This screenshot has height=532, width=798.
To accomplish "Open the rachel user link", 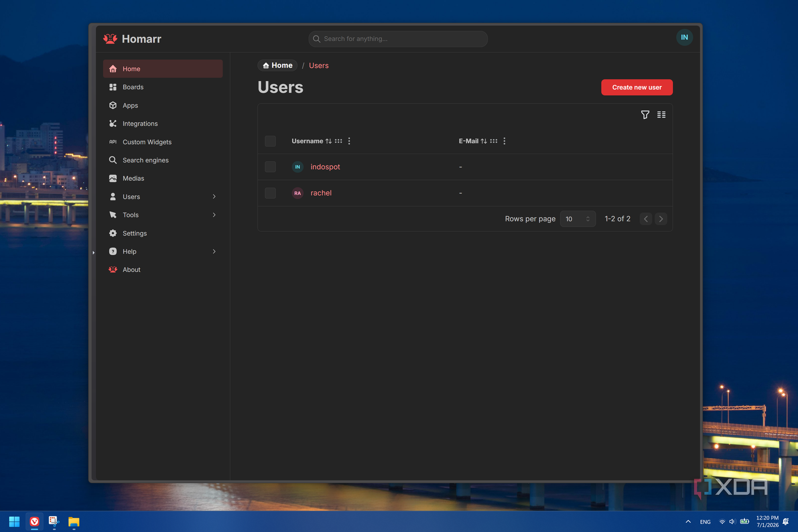I will coord(321,193).
